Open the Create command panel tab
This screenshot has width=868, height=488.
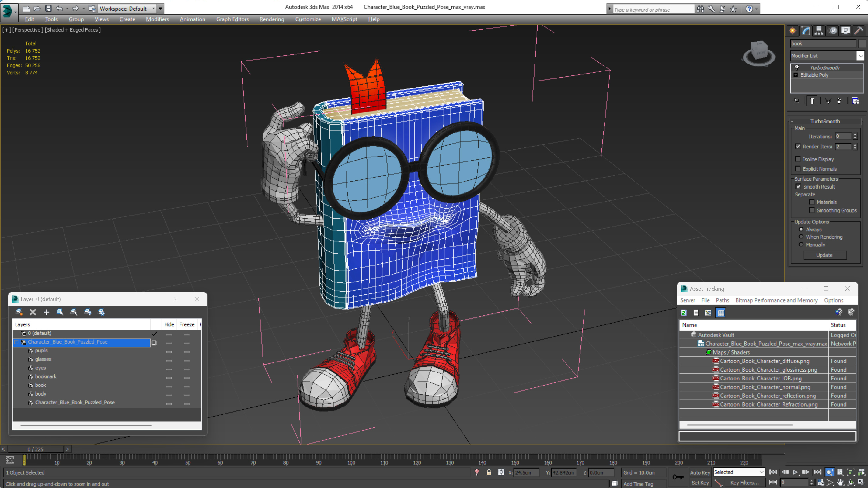[793, 31]
